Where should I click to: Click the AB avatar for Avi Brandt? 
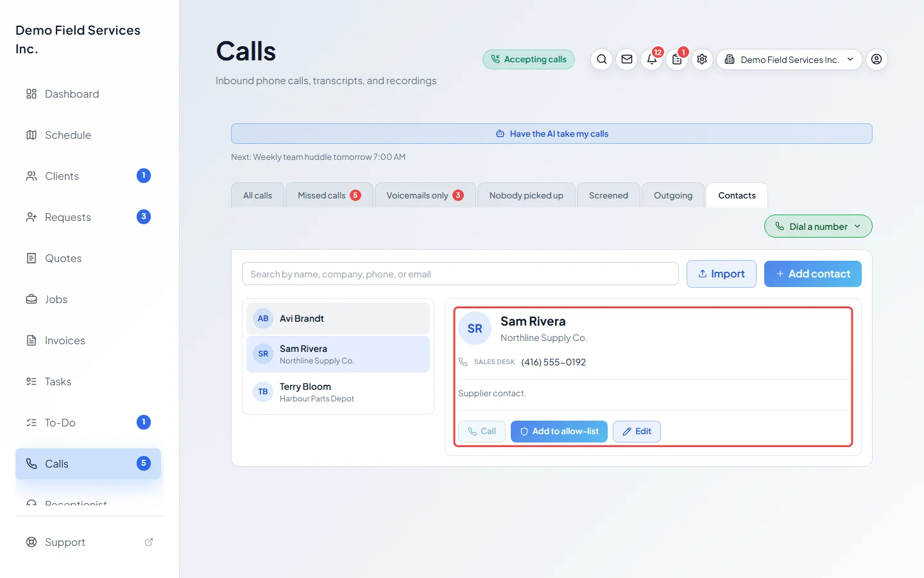coord(263,319)
